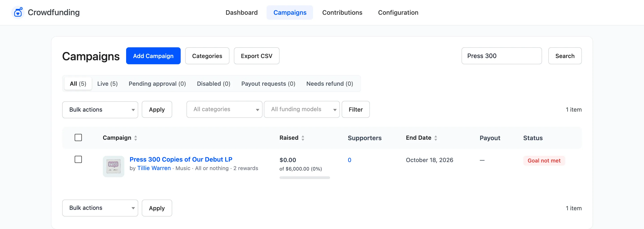Open the supporters count 0 link

click(x=350, y=160)
